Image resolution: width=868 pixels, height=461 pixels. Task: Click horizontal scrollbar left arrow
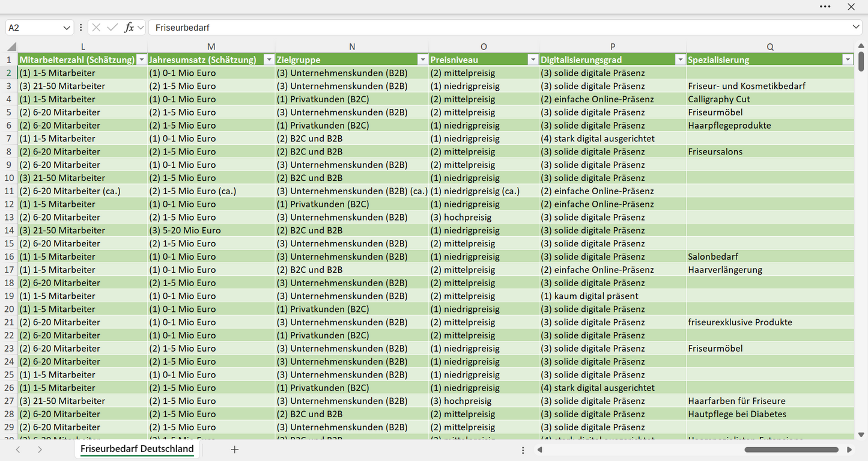point(540,450)
